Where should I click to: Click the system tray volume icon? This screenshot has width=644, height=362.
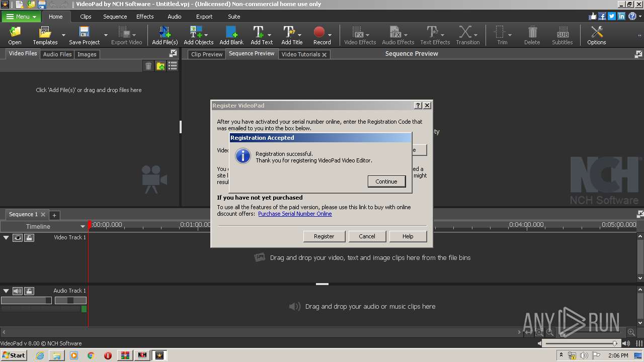584,355
